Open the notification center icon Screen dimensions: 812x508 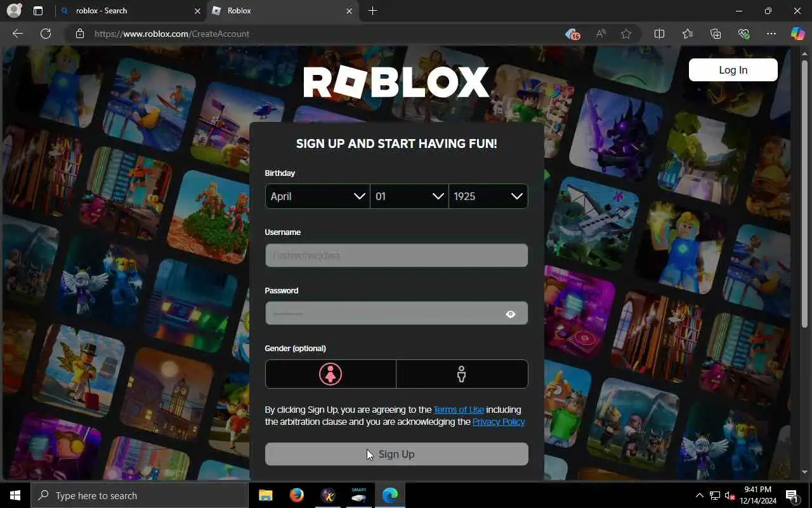pos(792,495)
